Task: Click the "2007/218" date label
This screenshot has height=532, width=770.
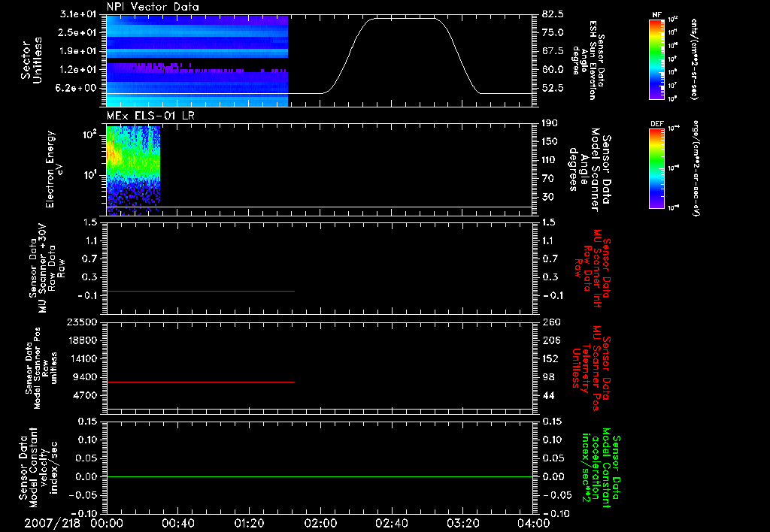Action: (52, 523)
